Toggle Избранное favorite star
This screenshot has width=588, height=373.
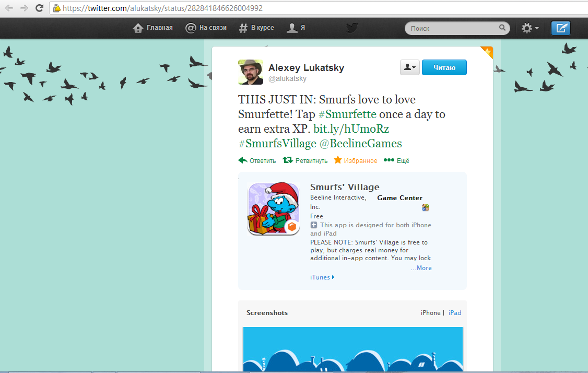pos(356,160)
